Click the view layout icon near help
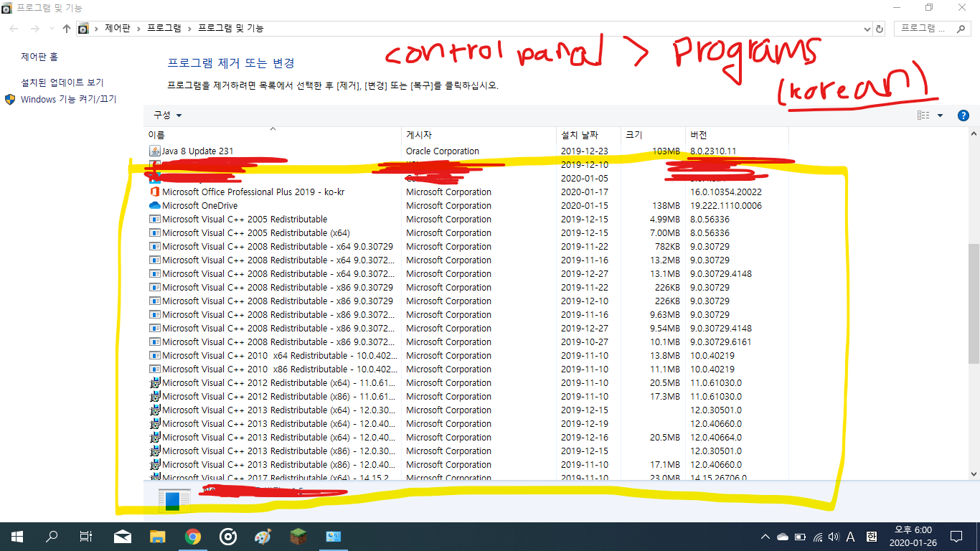This screenshot has height=551, width=980. click(923, 116)
